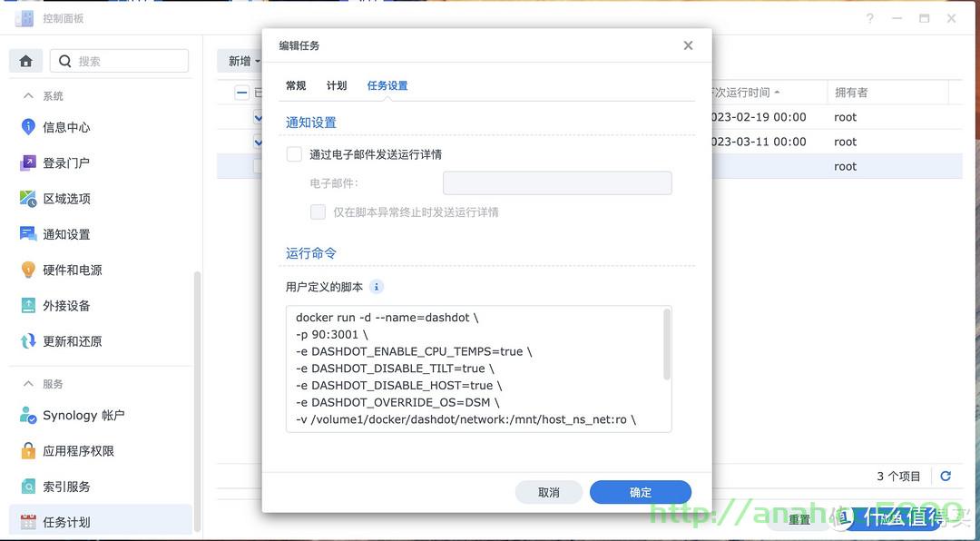
Task: Collapse the 服务 section in sidebar
Action: pyautogui.click(x=28, y=383)
